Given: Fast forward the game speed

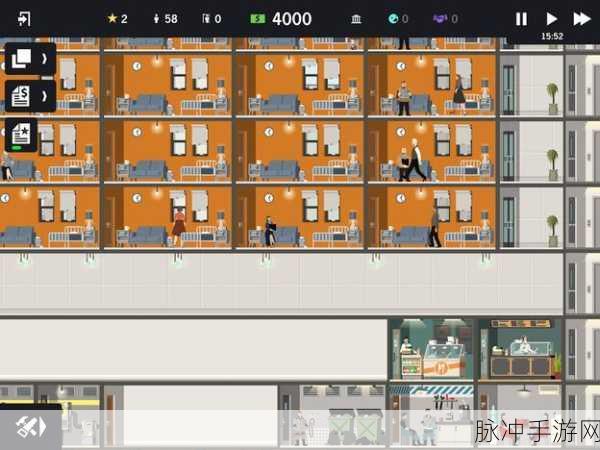Looking at the screenshot, I should pos(582,18).
